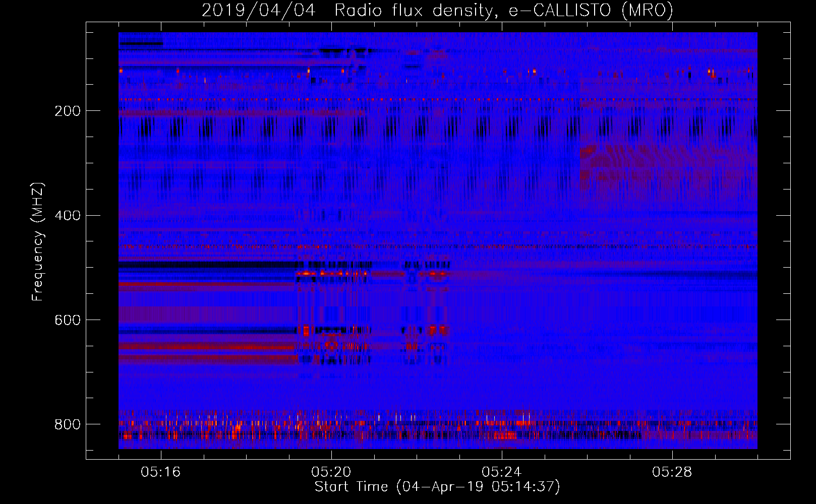This screenshot has height=504, width=816.
Task: Click the 200 frequency axis label
Action: point(68,111)
